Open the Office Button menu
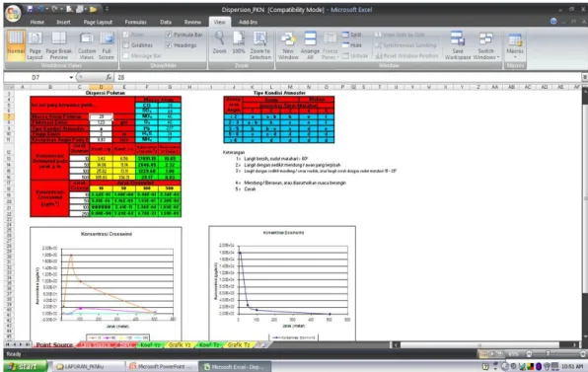This screenshot has width=588, height=372. (x=13, y=13)
